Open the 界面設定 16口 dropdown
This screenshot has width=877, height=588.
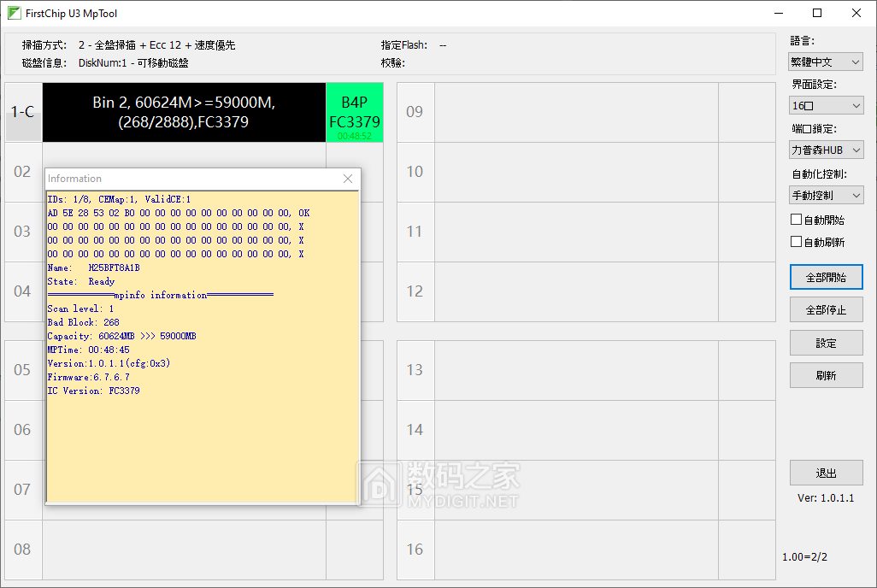pyautogui.click(x=826, y=105)
